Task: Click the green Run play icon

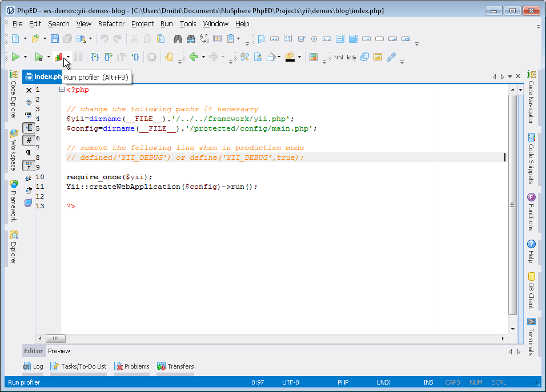Action: click(x=15, y=56)
